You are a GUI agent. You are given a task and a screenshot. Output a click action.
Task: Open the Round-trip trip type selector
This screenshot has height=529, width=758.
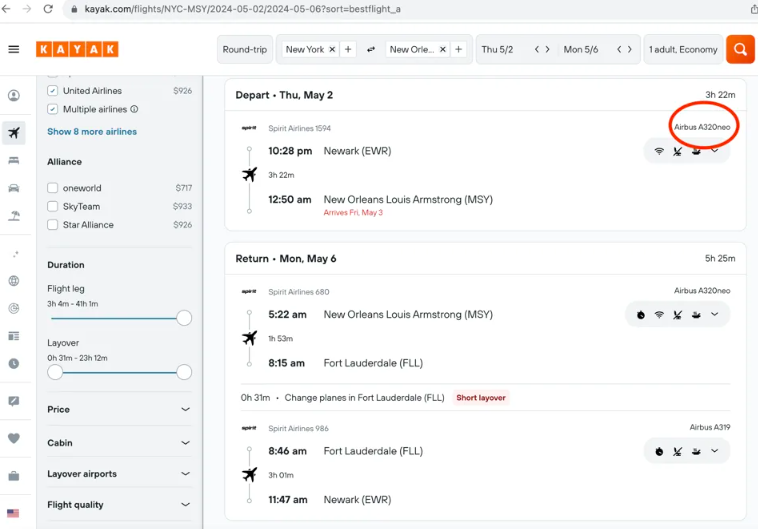pyautogui.click(x=245, y=50)
